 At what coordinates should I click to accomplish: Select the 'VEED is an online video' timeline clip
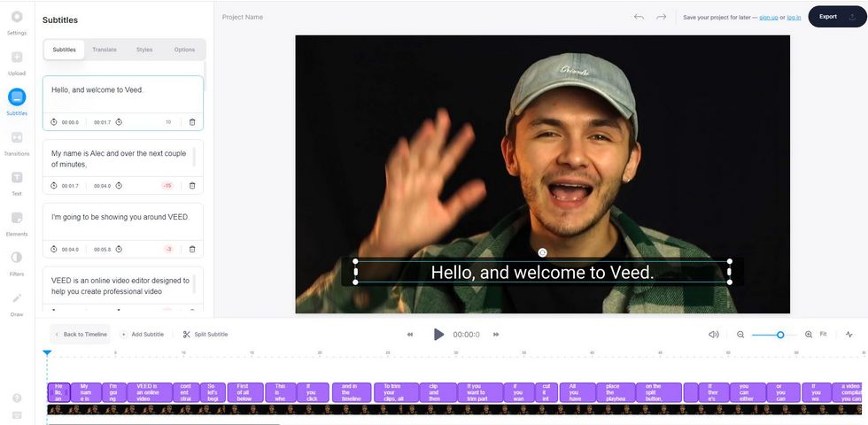tap(150, 392)
